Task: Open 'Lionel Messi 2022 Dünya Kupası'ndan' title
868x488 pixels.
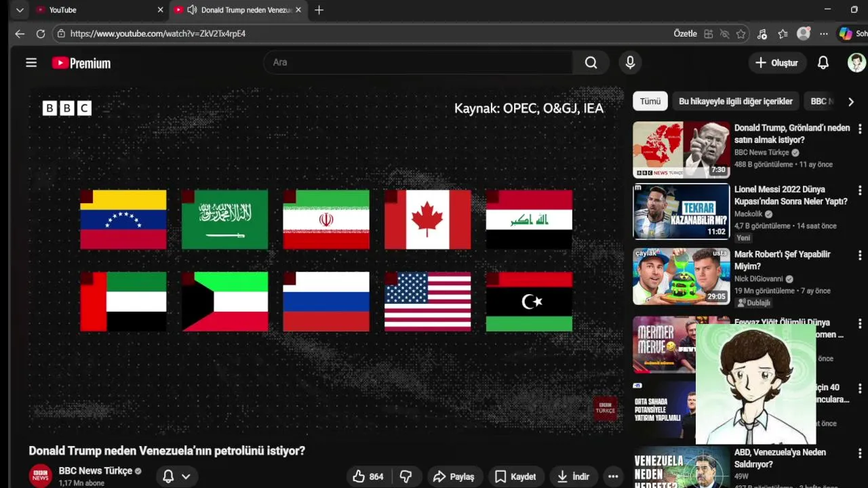Action: click(x=791, y=195)
